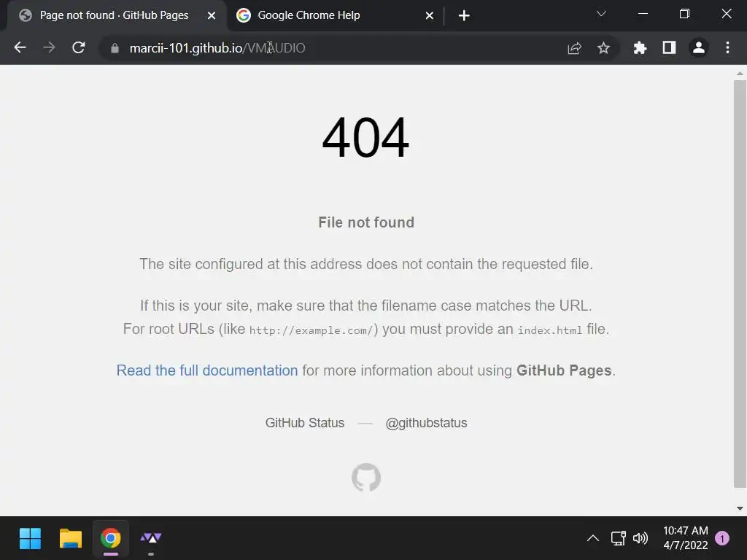
Task: Click the Chrome taskbar icon
Action: [111, 539]
